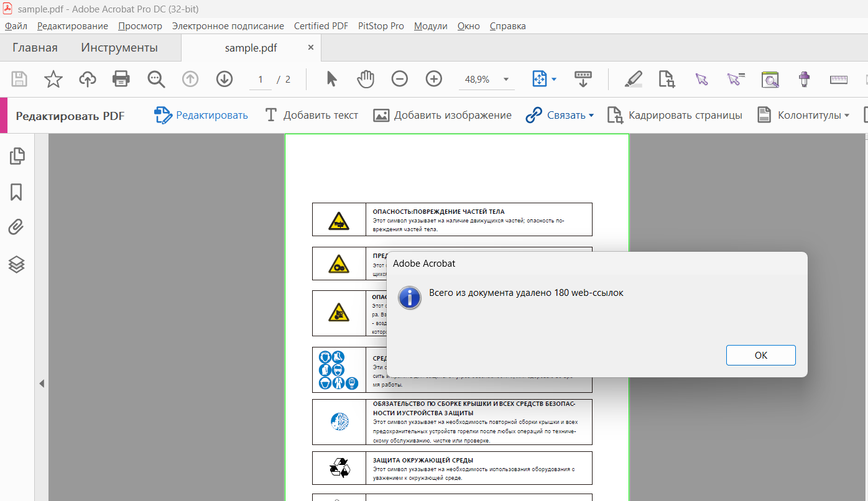Switch to the Инструменты tab
The height and width of the screenshot is (501, 868).
(119, 48)
